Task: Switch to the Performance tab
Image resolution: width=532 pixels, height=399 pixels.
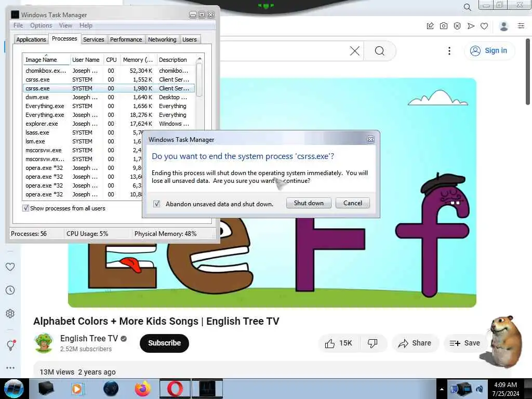Action: point(126,39)
